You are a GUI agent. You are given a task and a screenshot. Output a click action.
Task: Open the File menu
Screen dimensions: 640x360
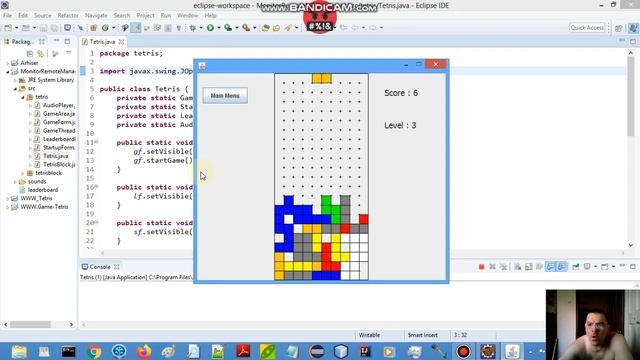pyautogui.click(x=7, y=16)
